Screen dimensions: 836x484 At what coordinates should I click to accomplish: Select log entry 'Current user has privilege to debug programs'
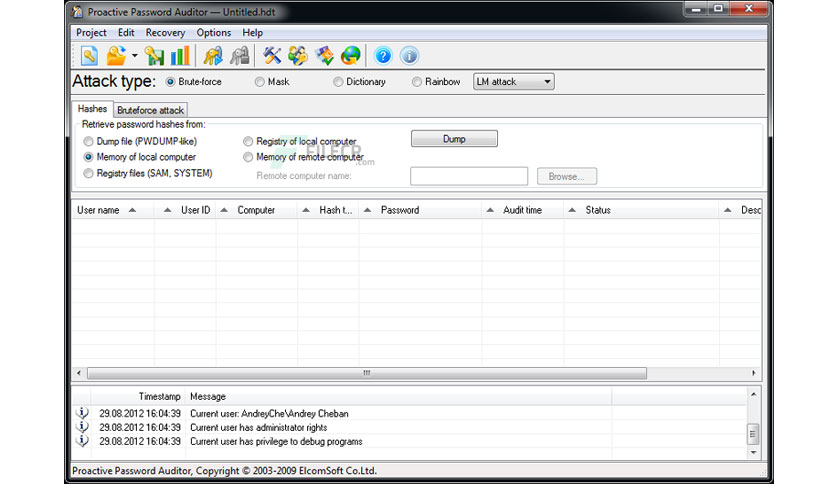pos(276,441)
